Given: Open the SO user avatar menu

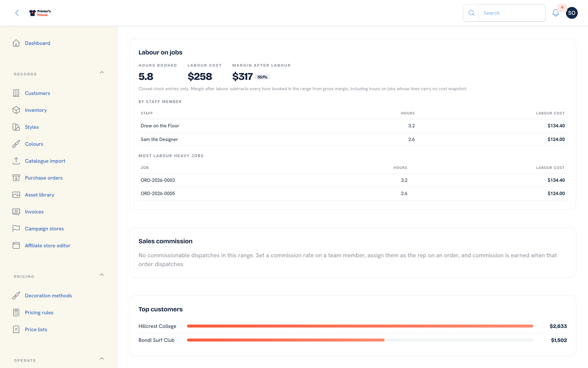Looking at the screenshot, I should coord(571,13).
